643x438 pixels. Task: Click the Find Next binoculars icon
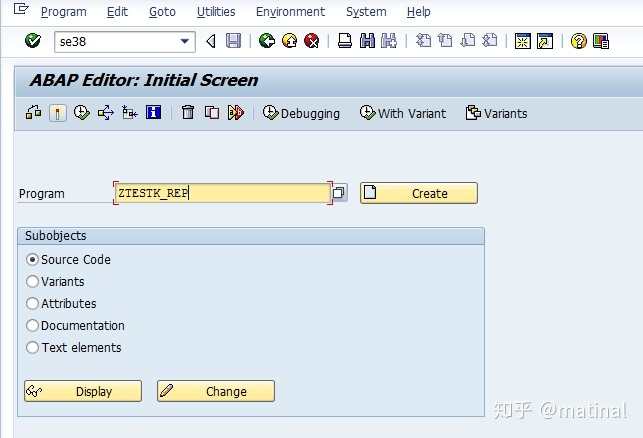point(389,41)
